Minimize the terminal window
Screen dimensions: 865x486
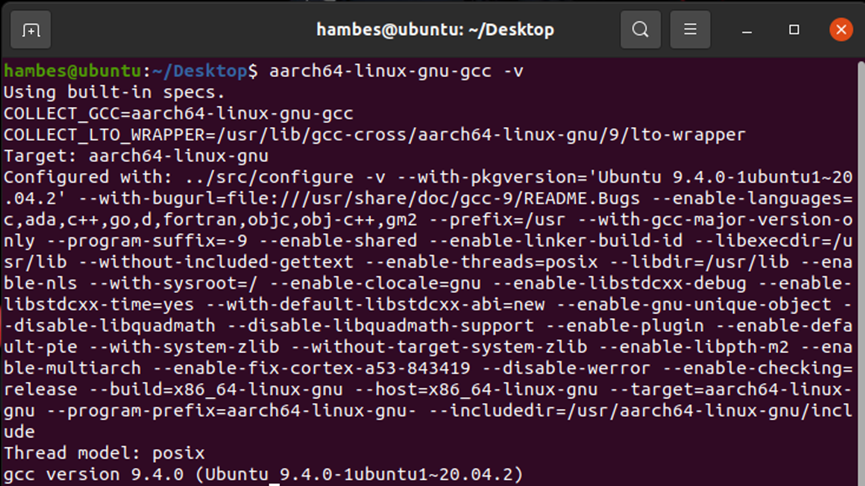point(747,30)
